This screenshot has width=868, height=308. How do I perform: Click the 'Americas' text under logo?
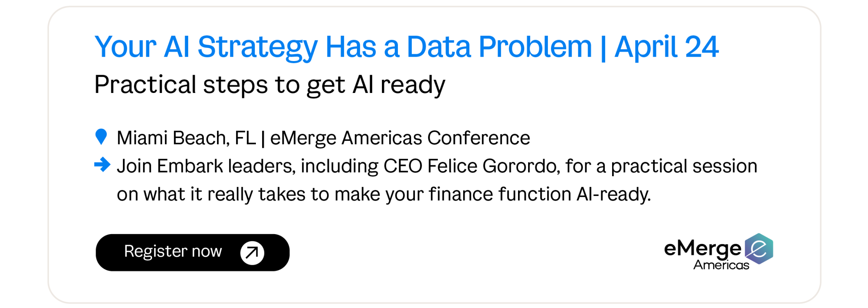pyautogui.click(x=721, y=265)
